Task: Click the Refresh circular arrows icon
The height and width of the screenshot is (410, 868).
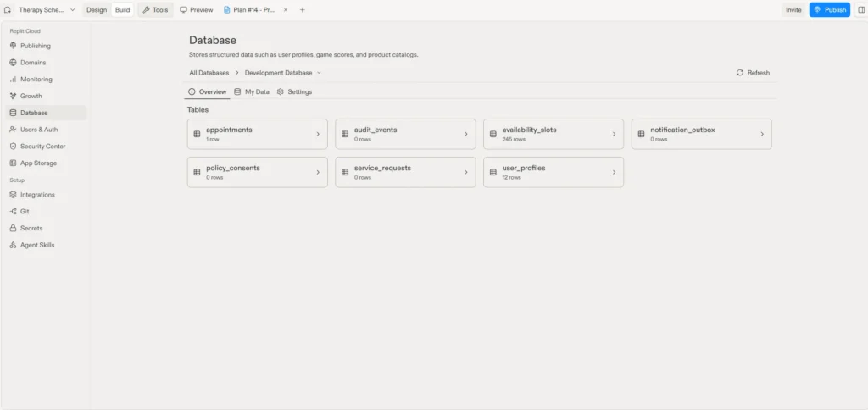Action: coord(739,73)
